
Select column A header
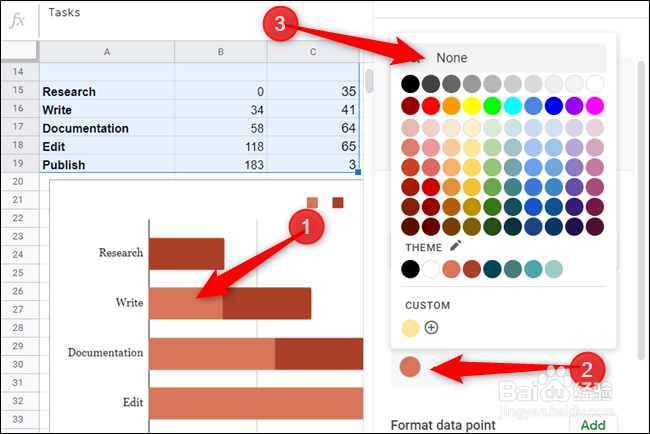coord(107,52)
